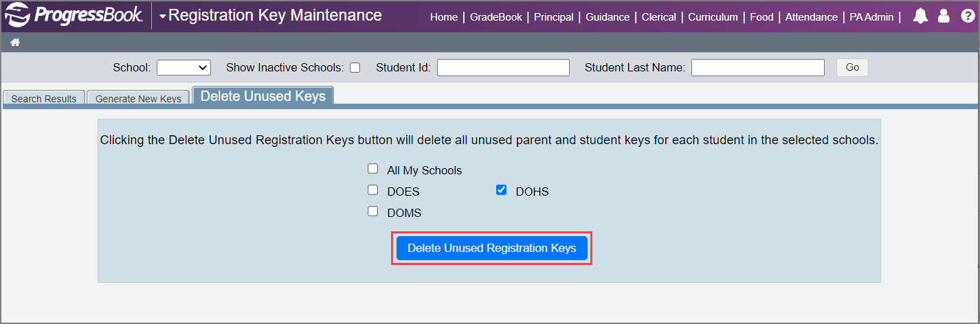Expand the Registration Key Maintenance title arrow
This screenshot has width=980, height=324.
click(163, 16)
